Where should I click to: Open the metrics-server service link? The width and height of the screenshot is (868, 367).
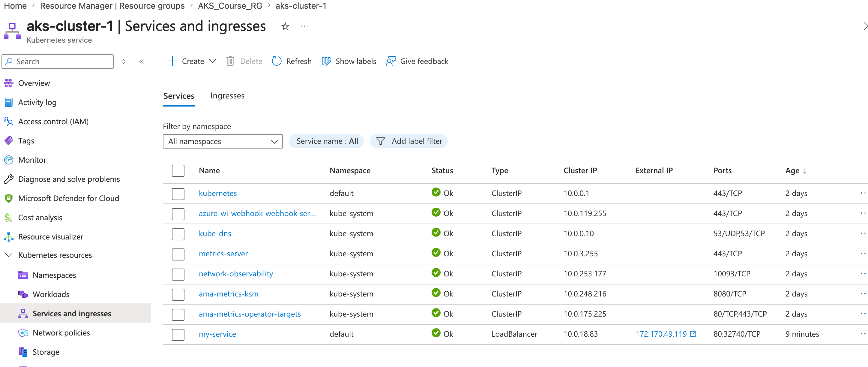coord(223,254)
